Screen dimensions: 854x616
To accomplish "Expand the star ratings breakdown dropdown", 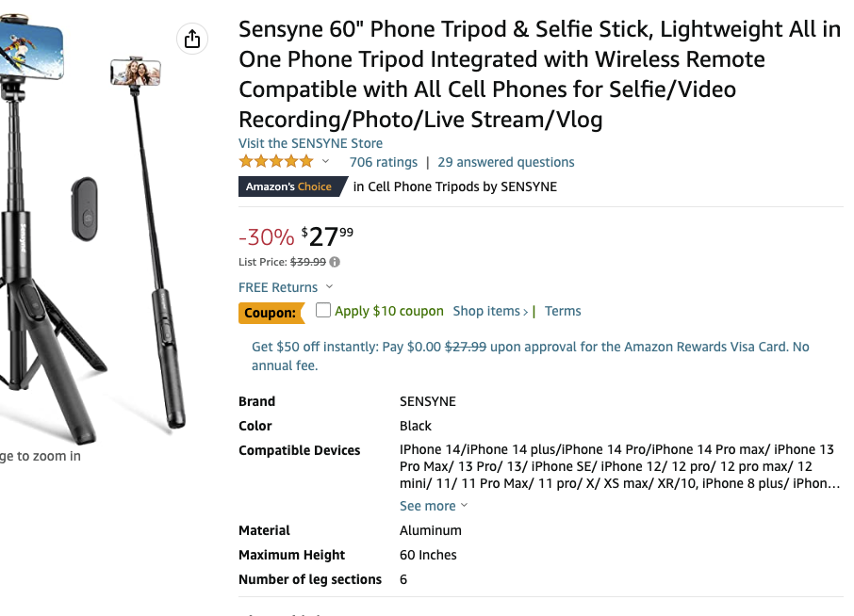I will [x=325, y=161].
